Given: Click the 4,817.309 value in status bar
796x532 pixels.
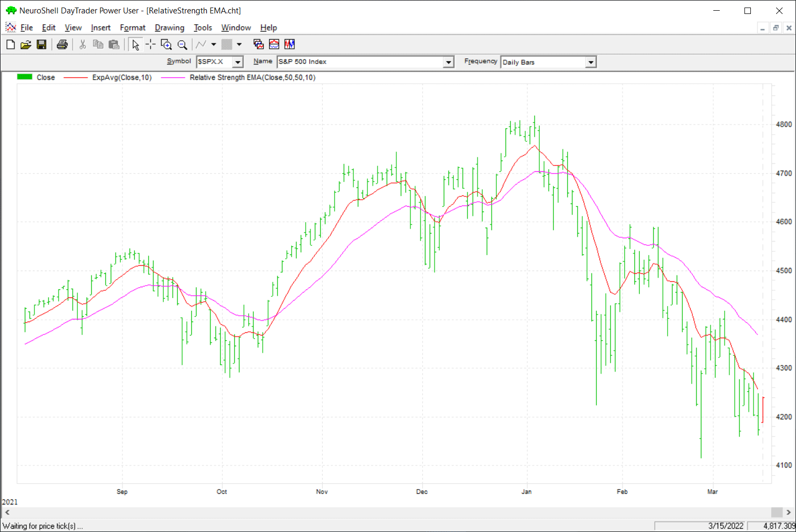Looking at the screenshot, I should (x=779, y=526).
